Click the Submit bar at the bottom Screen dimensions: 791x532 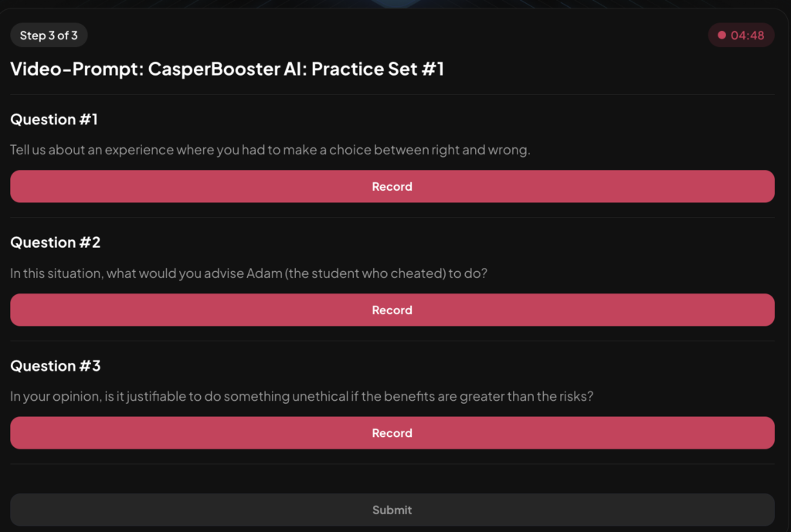(x=392, y=510)
